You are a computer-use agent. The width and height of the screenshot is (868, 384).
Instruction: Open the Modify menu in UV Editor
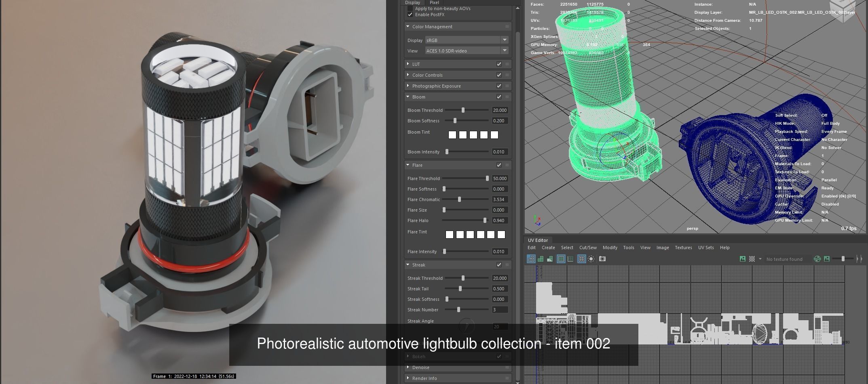(x=610, y=248)
